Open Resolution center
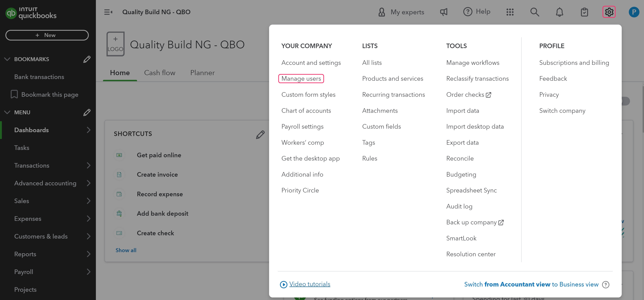 click(471, 254)
